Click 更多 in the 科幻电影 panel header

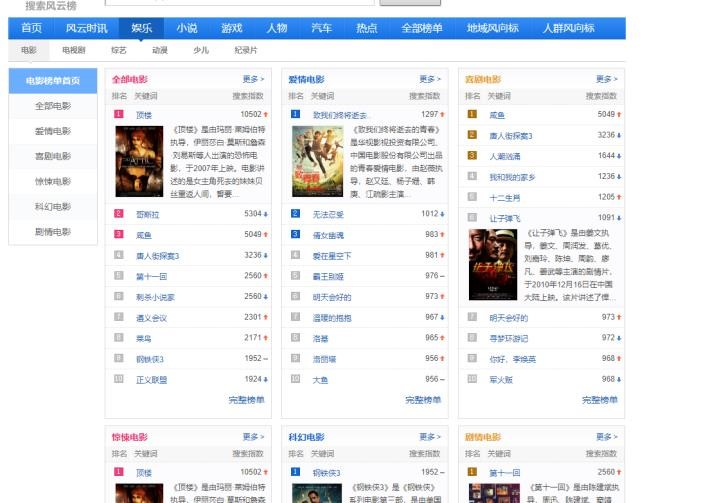tap(430, 437)
